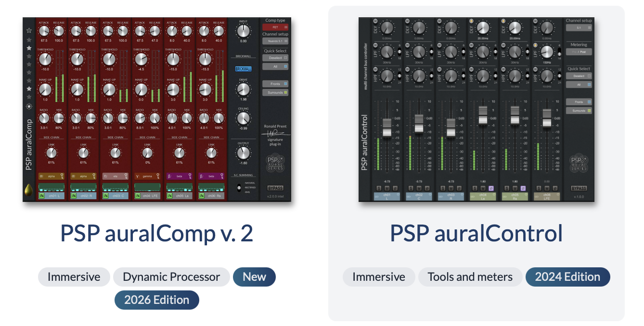Click Surrounds in auralComp Quick Select
The width and height of the screenshot is (644, 326).
(275, 92)
